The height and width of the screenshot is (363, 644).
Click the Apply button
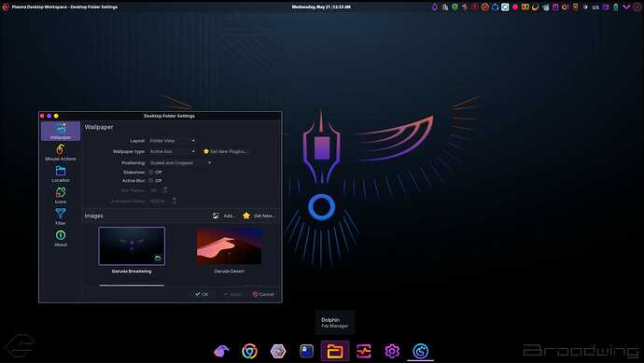pyautogui.click(x=232, y=294)
